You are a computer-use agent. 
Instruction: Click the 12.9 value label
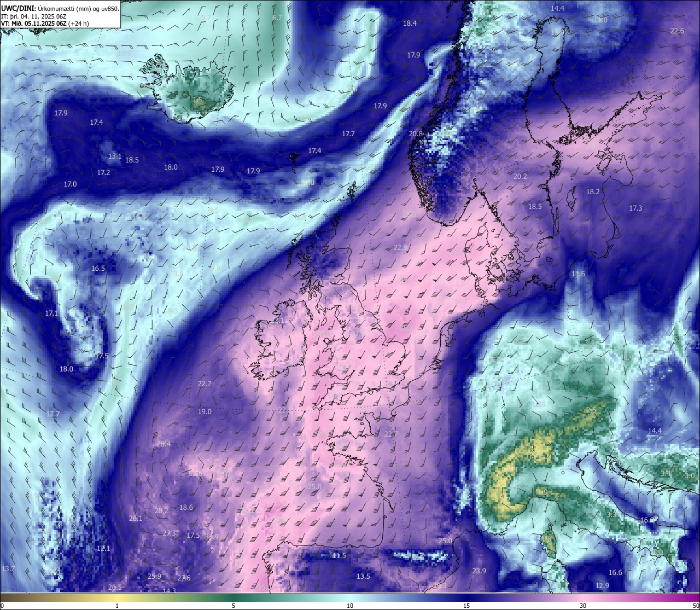(602, 585)
